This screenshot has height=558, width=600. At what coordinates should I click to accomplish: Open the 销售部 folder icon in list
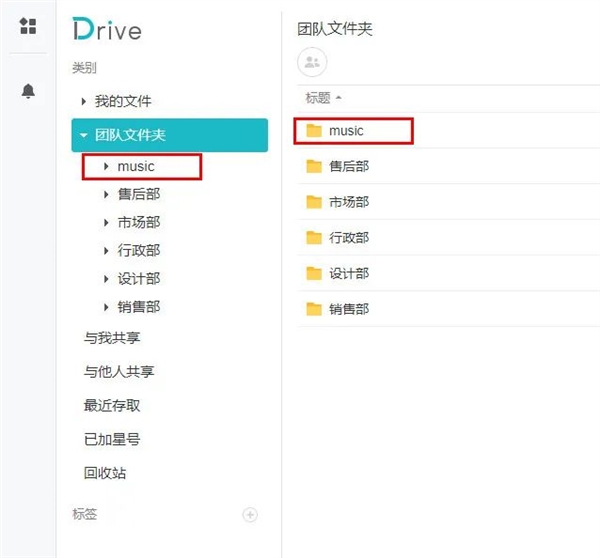pyautogui.click(x=314, y=309)
